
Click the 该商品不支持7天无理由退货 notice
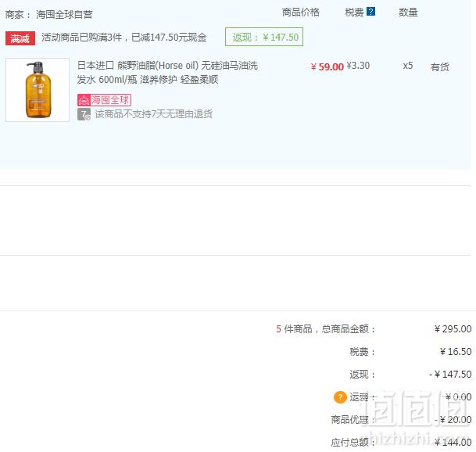point(154,114)
